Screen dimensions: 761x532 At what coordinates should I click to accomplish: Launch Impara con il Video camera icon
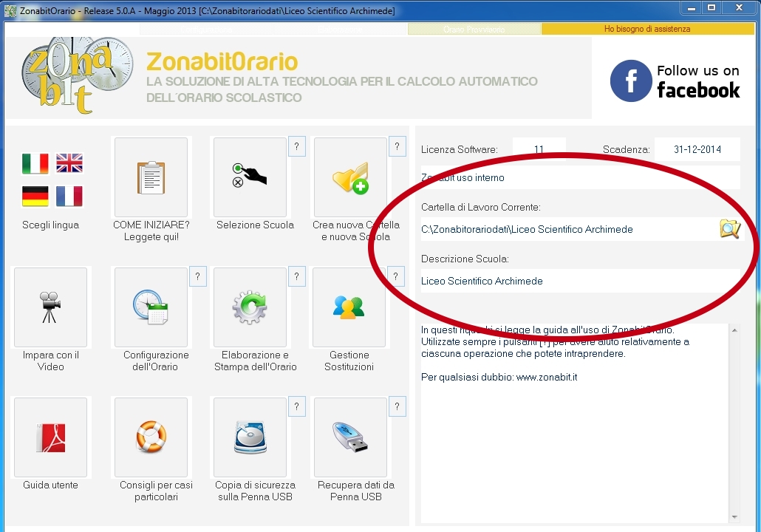click(50, 307)
